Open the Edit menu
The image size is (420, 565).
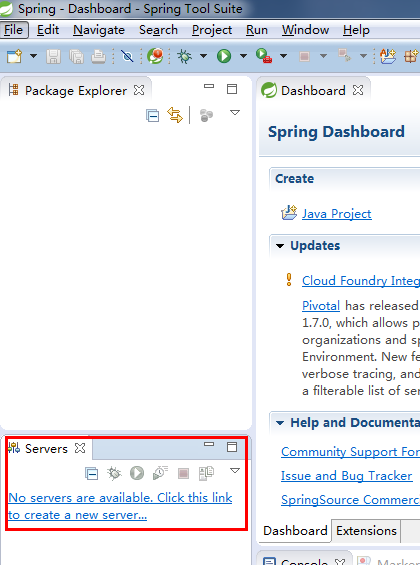pos(48,30)
